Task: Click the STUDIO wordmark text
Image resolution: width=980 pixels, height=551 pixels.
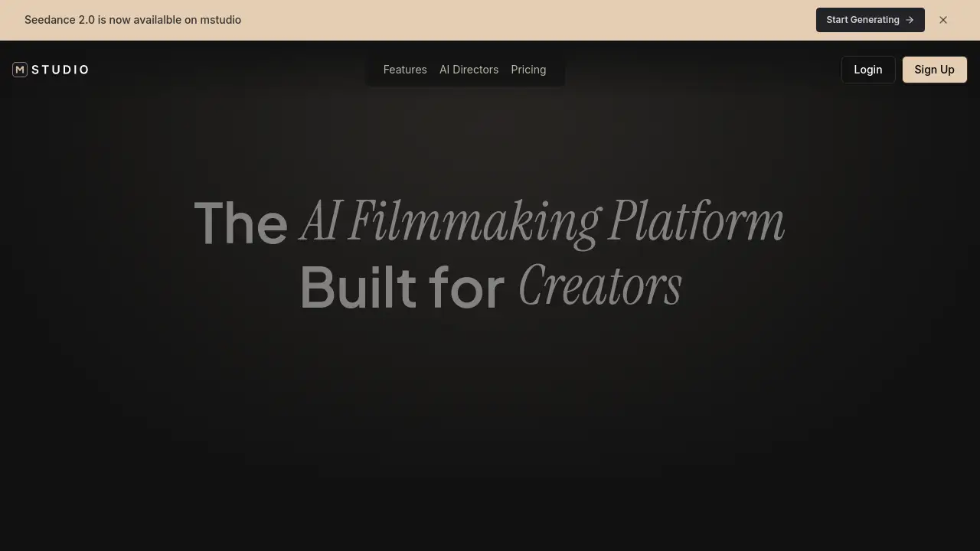Action: coord(60,70)
